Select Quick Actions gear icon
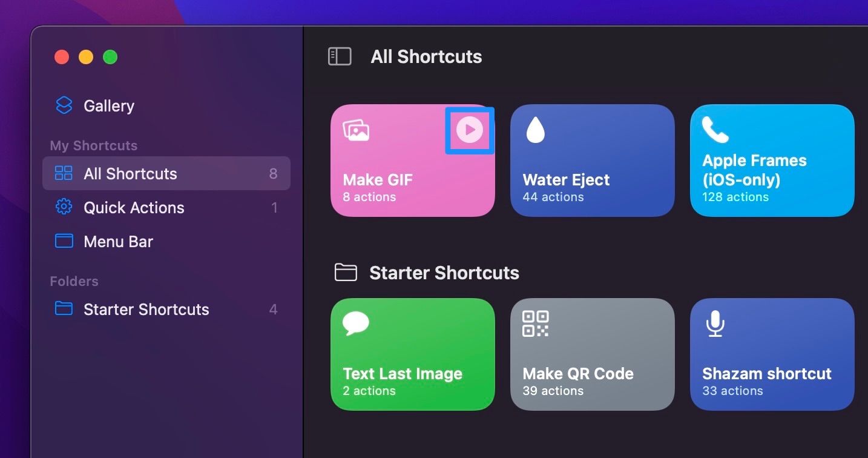868x458 pixels. click(x=64, y=207)
